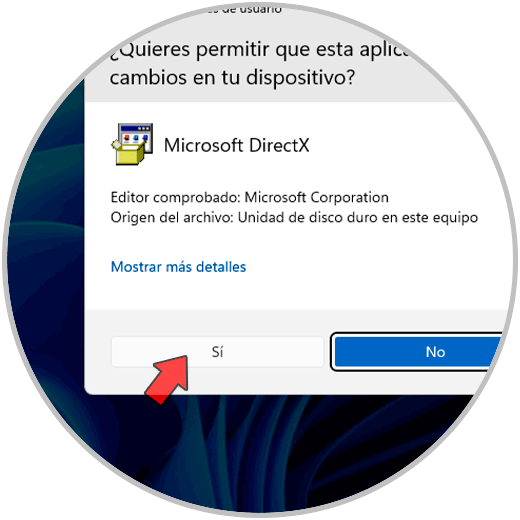Confirm the prompt with the Sí button
This screenshot has height=520, width=520.
click(x=217, y=352)
